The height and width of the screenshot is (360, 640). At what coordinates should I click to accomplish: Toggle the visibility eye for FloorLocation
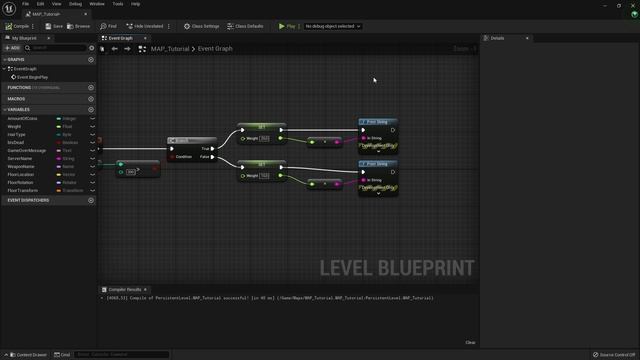click(92, 175)
